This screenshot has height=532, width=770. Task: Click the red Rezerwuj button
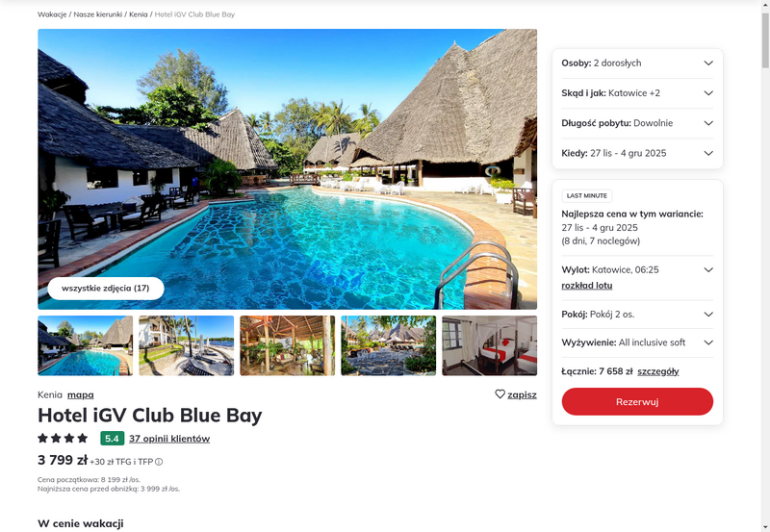tap(637, 401)
